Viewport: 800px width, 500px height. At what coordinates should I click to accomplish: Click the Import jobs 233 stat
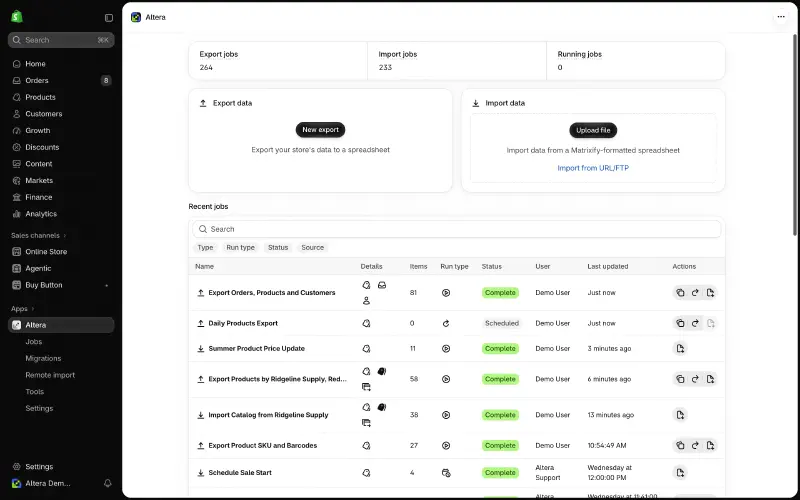pos(457,61)
